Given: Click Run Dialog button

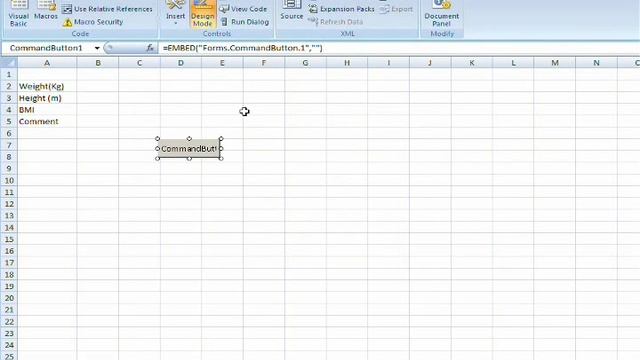Looking at the screenshot, I should (245, 22).
